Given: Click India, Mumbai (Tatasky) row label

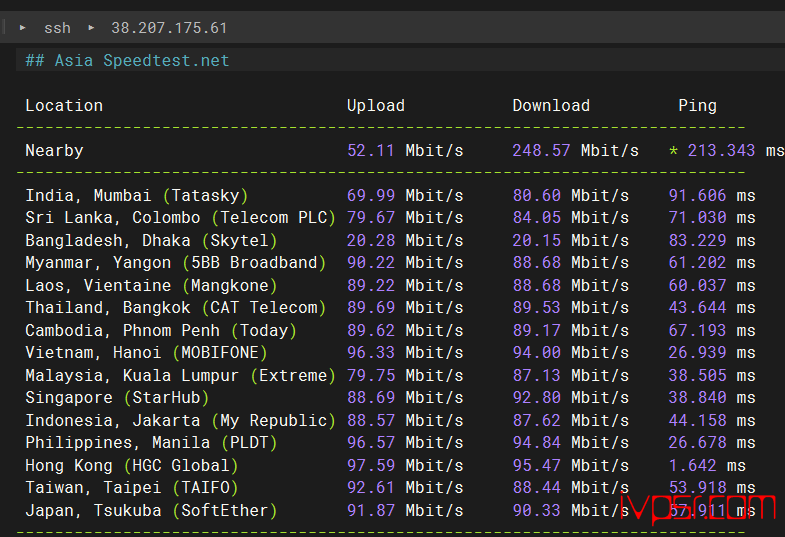Looking at the screenshot, I should (x=137, y=196).
